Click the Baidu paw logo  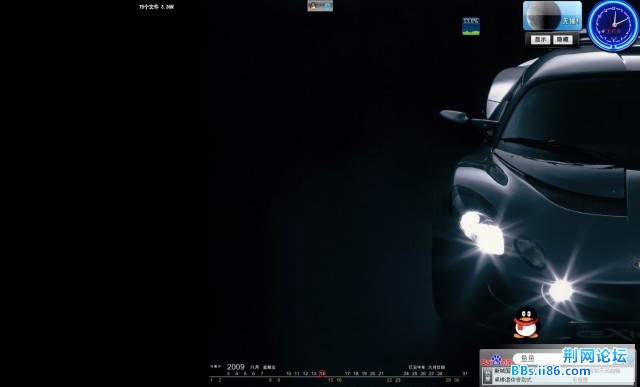tap(496, 361)
